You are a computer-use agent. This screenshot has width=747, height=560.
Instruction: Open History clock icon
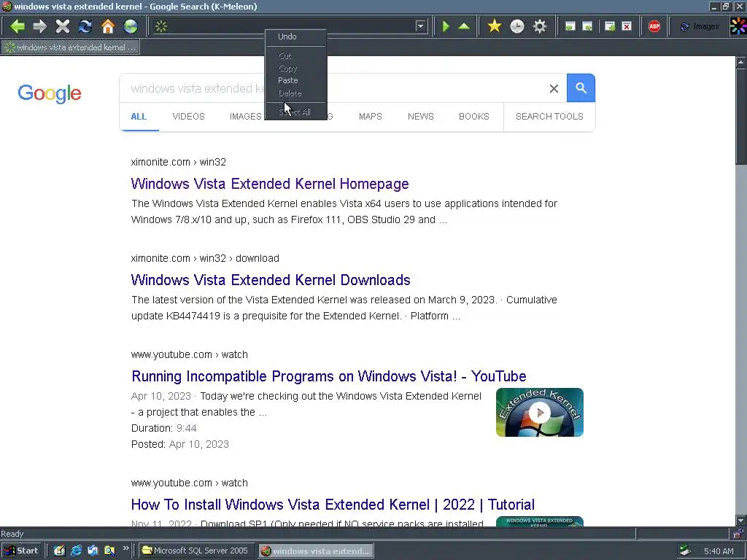pos(517,26)
